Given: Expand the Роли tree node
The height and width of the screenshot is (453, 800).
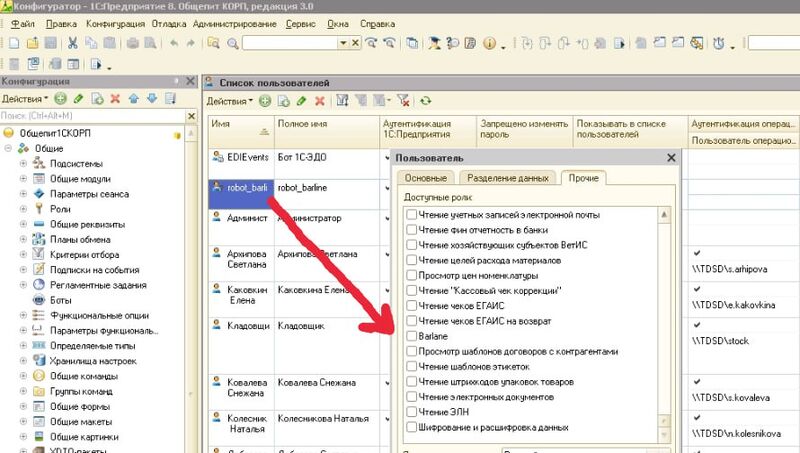Looking at the screenshot, I should click(23, 209).
